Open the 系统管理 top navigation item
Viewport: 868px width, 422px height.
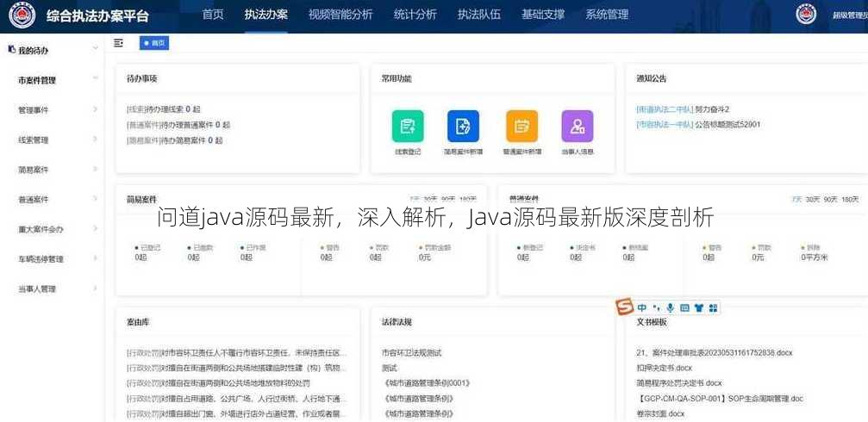[x=607, y=15]
